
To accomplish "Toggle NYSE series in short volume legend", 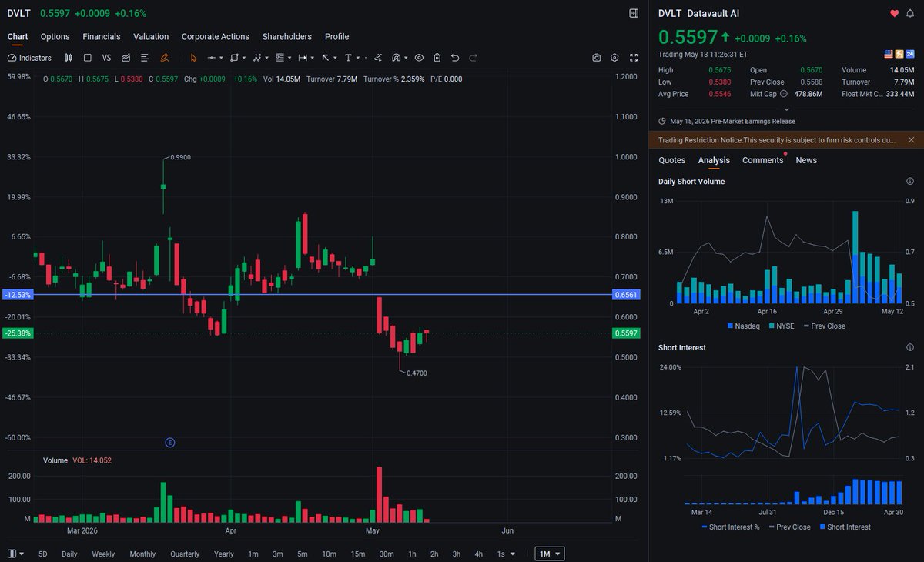I will click(x=781, y=326).
